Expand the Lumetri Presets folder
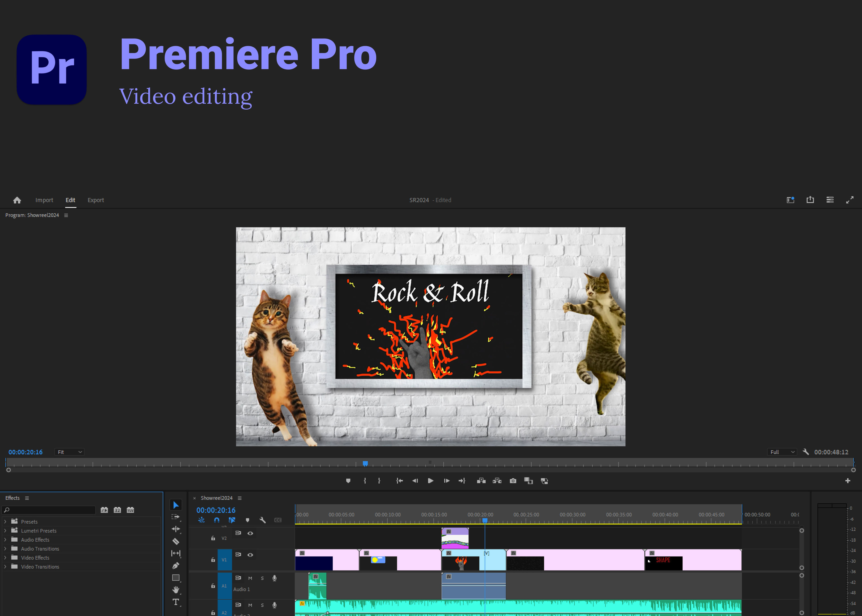 pos(5,531)
